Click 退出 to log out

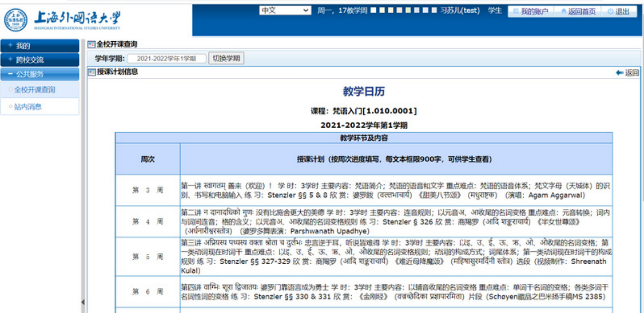[618, 12]
